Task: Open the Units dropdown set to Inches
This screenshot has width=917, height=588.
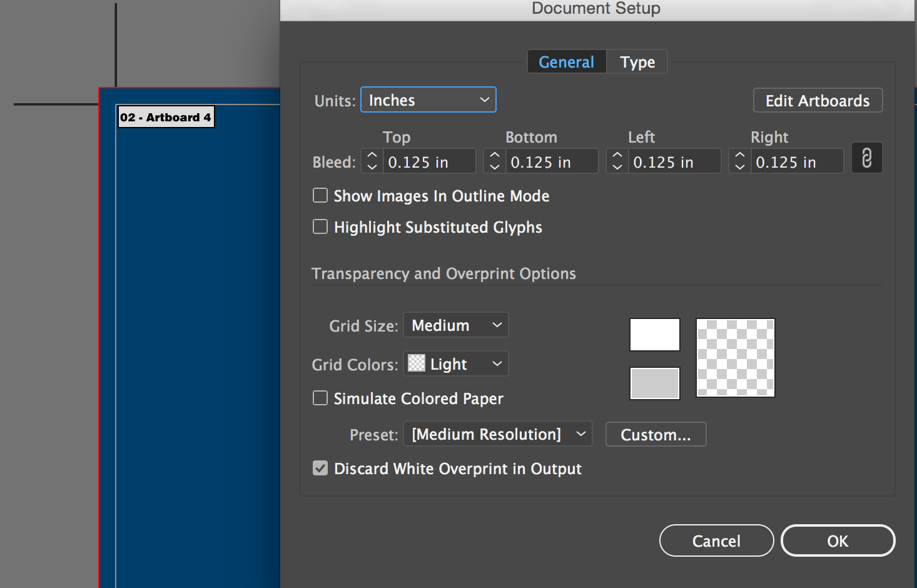Action: coord(428,100)
